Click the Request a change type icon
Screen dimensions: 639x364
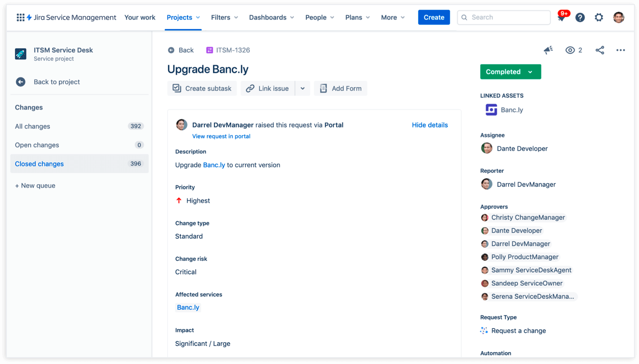point(484,331)
